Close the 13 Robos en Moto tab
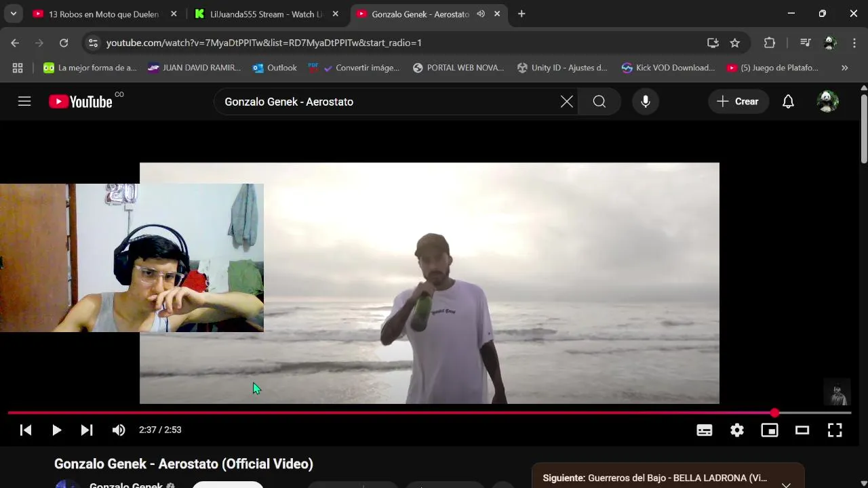The image size is (868, 488). point(174,14)
